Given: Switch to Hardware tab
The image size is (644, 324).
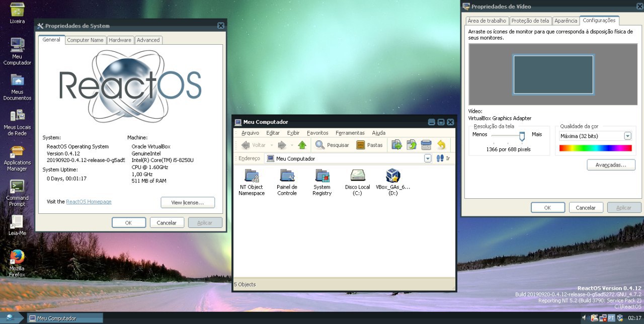Looking at the screenshot, I should 120,40.
